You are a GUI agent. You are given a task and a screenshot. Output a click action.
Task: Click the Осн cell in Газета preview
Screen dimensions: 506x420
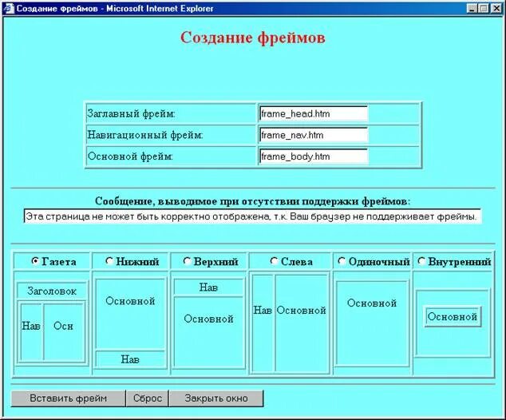[x=63, y=332]
